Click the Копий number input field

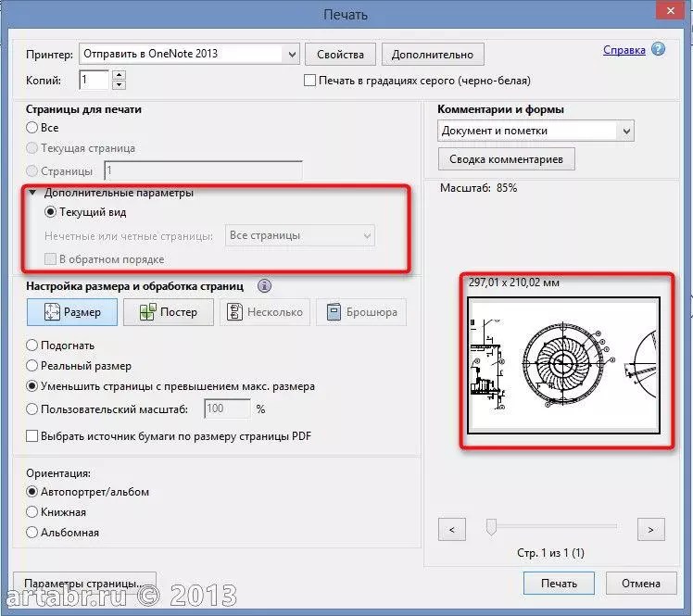(x=94, y=81)
